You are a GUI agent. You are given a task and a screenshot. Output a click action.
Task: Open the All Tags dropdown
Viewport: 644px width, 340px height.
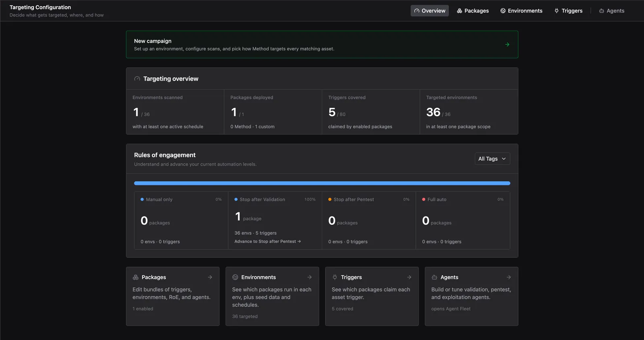[492, 159]
